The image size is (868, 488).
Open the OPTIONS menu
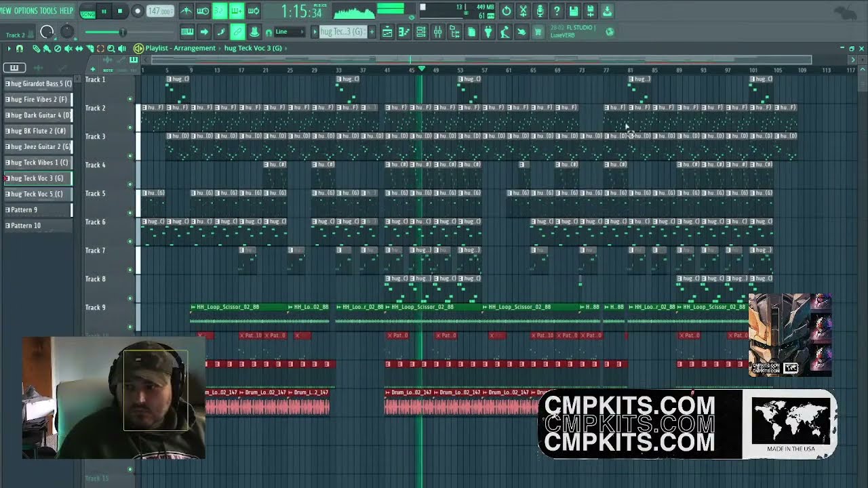[26, 11]
